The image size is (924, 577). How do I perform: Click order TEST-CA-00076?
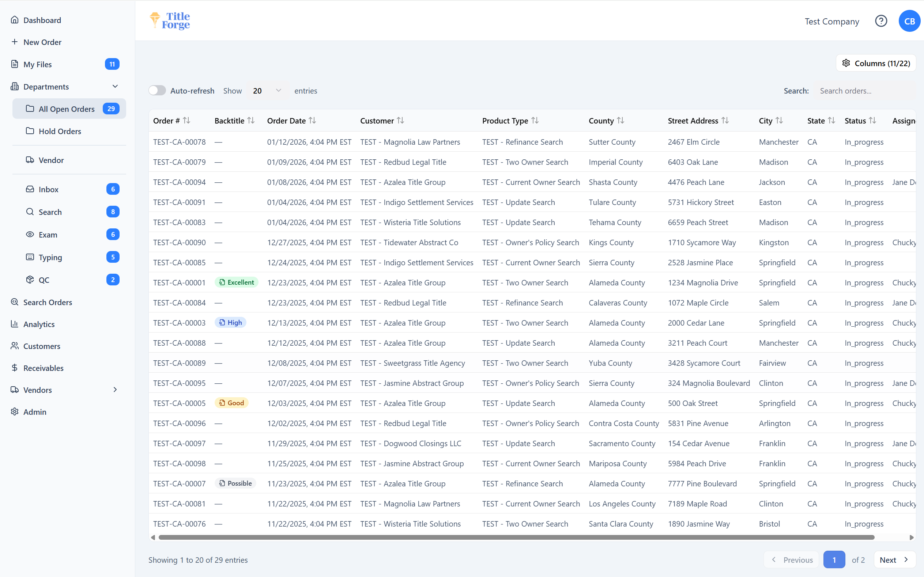(x=179, y=524)
